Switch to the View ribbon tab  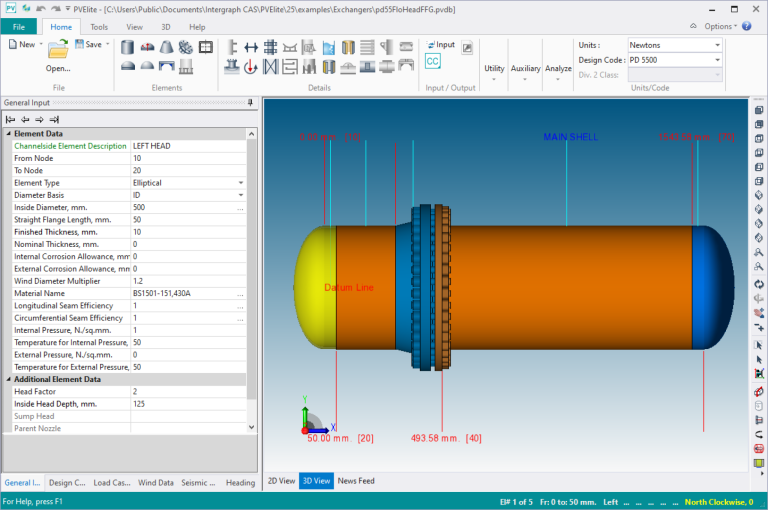point(134,27)
